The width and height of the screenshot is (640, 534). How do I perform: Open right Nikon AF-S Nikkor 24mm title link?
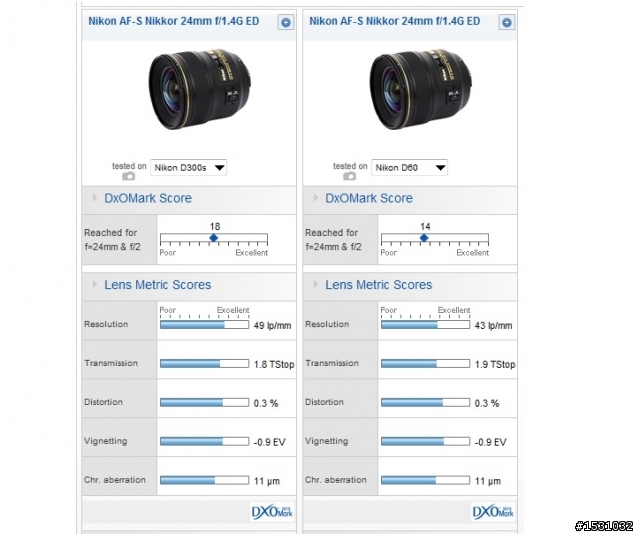(395, 21)
